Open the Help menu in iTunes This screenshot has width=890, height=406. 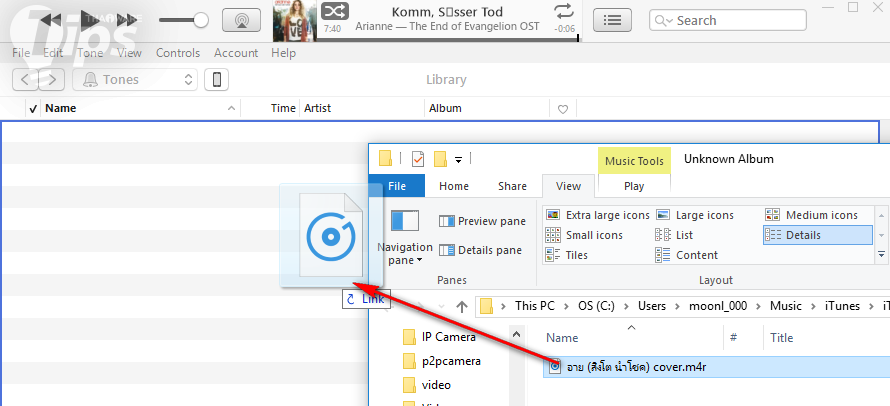(x=283, y=53)
